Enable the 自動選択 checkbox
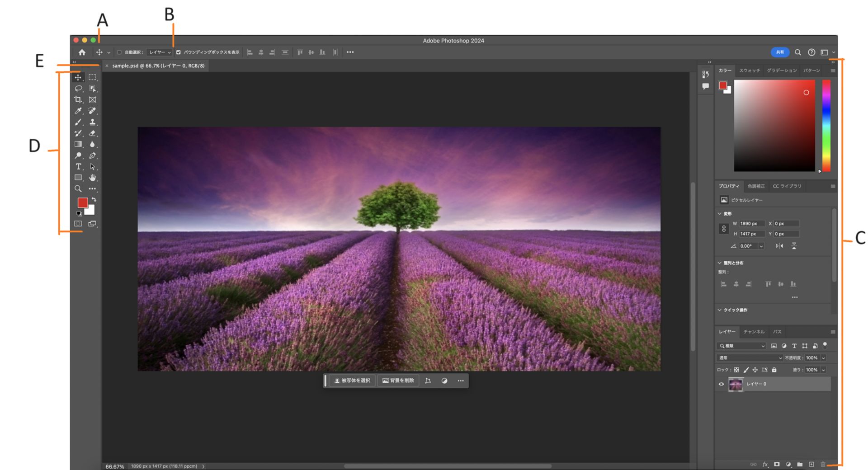Image resolution: width=868 pixels, height=470 pixels. 119,52
